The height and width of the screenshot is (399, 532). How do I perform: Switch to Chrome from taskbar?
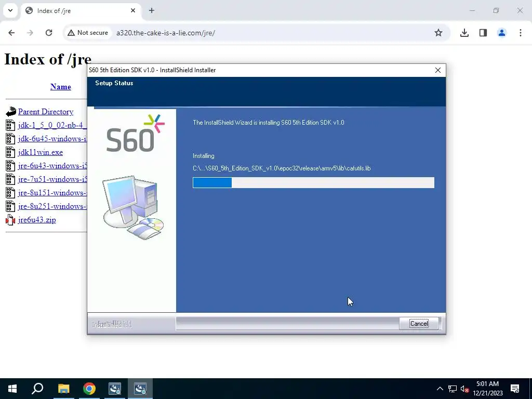pyautogui.click(x=89, y=389)
